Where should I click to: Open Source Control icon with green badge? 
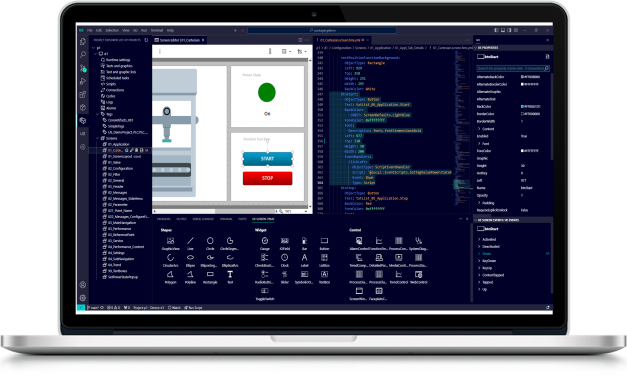coord(83,68)
